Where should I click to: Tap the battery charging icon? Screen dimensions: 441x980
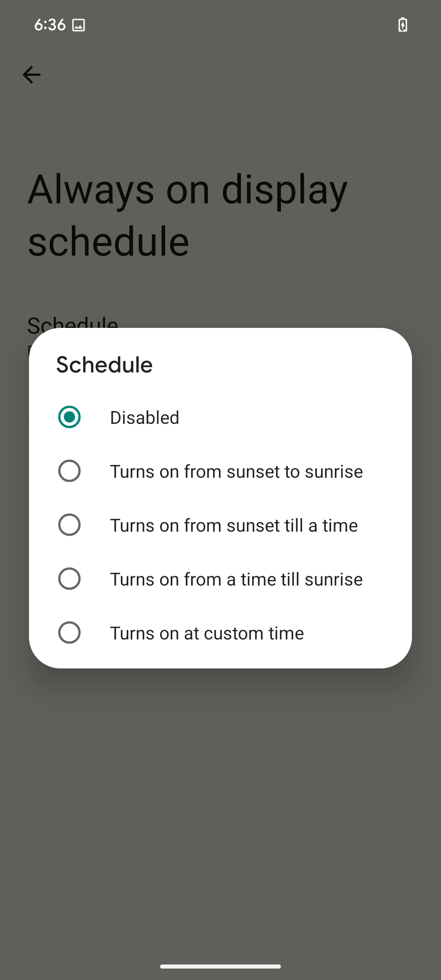point(403,25)
